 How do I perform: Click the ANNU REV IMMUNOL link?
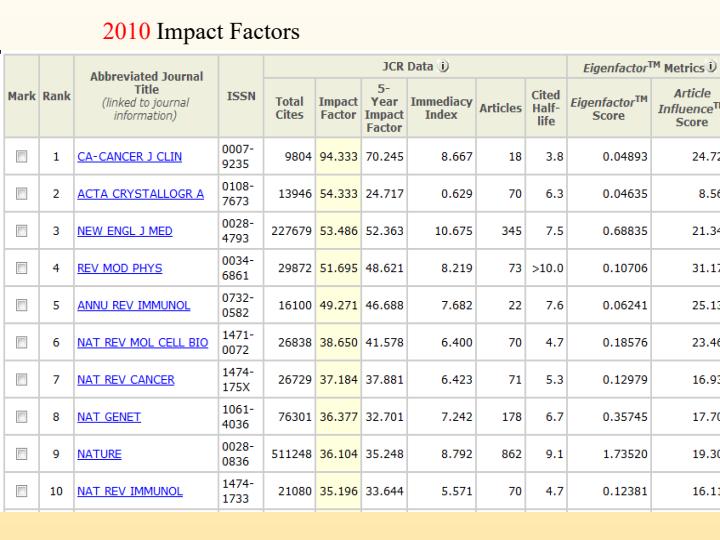pos(134,305)
